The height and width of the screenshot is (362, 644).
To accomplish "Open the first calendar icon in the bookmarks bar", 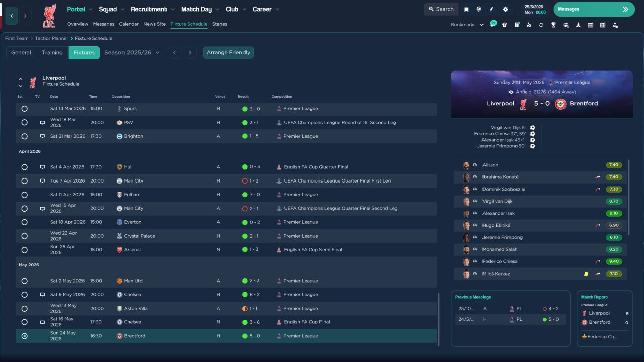I will [x=590, y=25].
